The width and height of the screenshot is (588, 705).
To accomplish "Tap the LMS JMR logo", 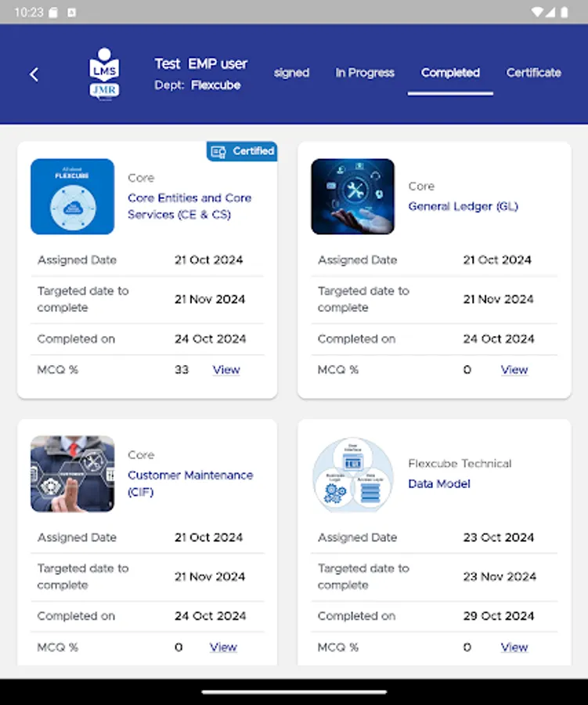I will coord(104,74).
